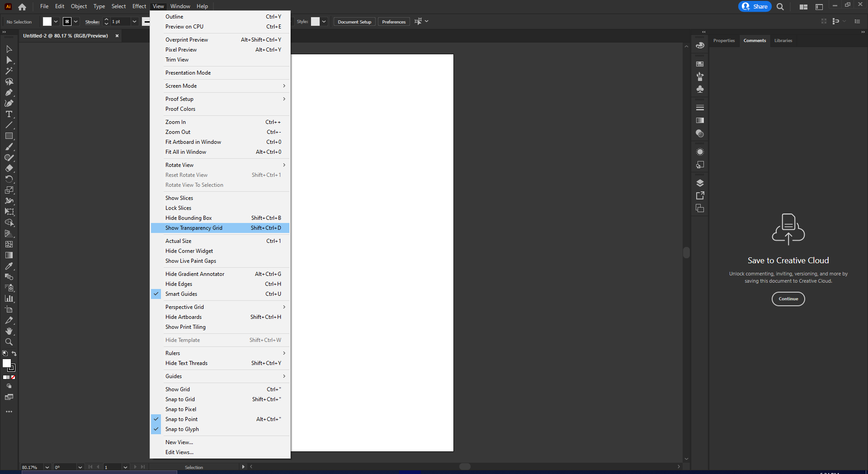Select the Rotate tool

pyautogui.click(x=9, y=180)
